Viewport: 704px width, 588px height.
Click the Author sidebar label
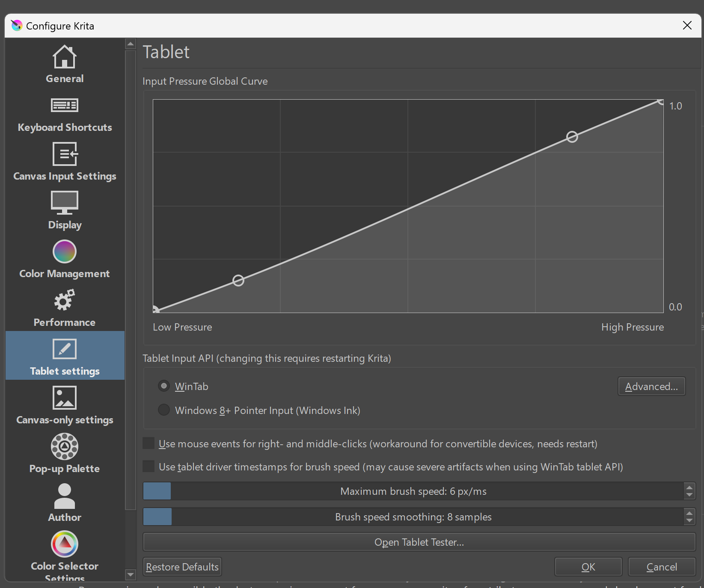(65, 517)
